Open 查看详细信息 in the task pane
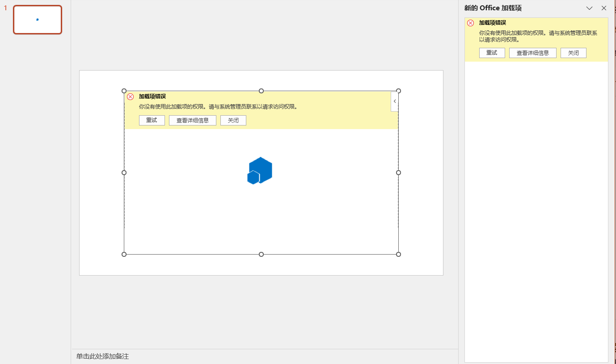Screen dimensions: 616x364 533,53
